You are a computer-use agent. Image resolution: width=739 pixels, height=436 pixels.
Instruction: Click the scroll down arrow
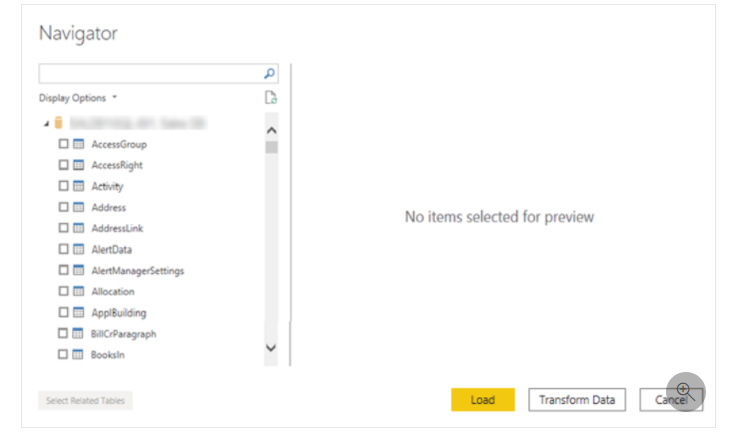point(271,348)
